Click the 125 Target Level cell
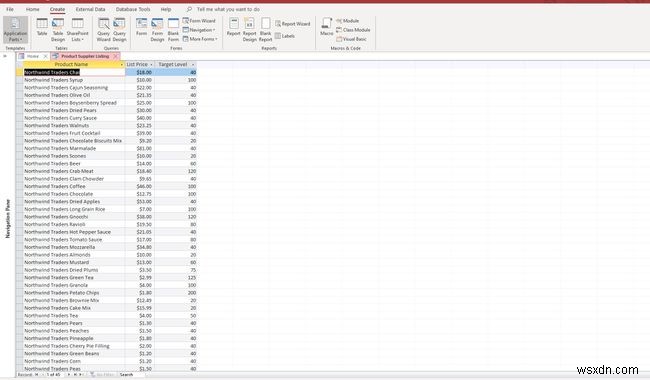Screen dimensions: 650x380 [176, 278]
